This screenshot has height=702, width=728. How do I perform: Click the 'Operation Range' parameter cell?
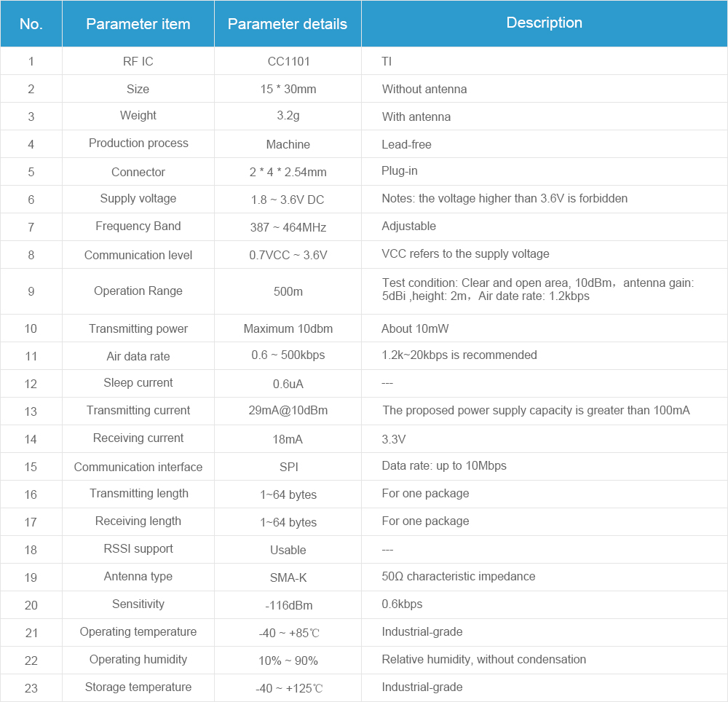(138, 291)
